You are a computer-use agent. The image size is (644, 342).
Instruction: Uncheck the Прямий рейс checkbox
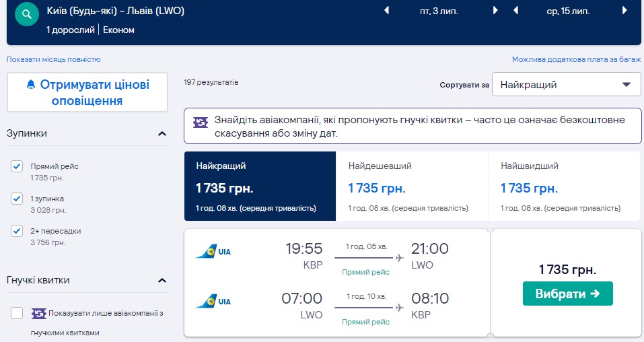click(17, 166)
